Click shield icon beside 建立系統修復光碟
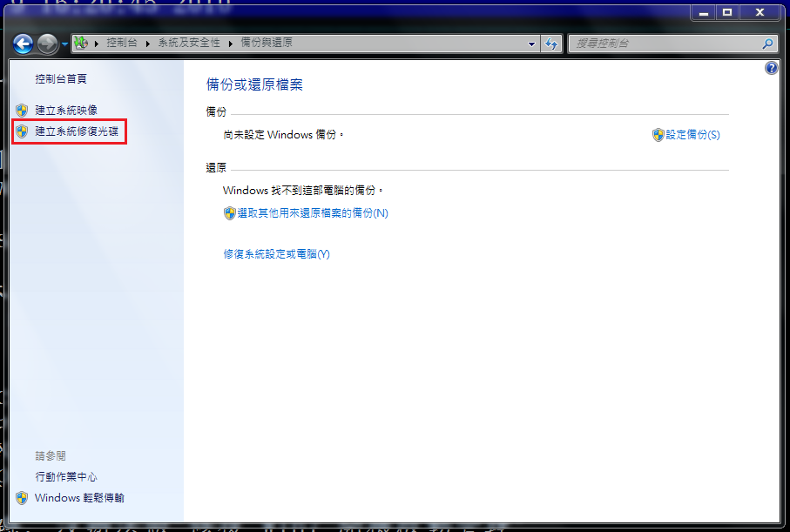790x532 pixels. [22, 131]
